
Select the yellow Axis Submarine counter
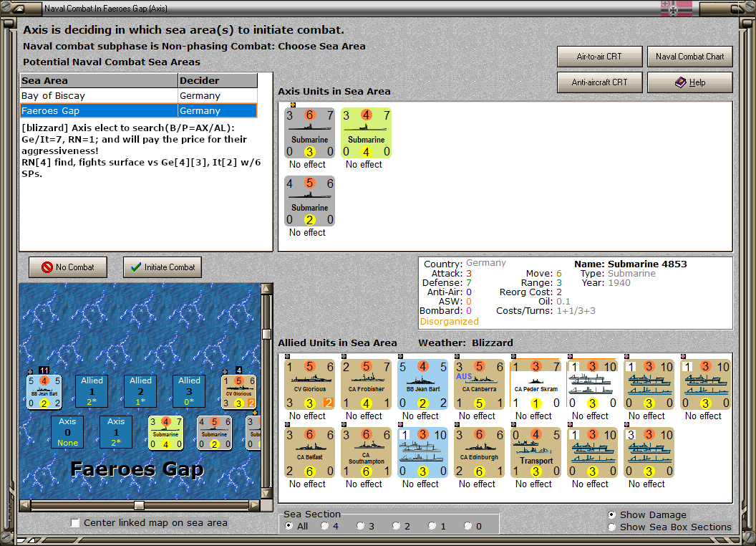366,133
